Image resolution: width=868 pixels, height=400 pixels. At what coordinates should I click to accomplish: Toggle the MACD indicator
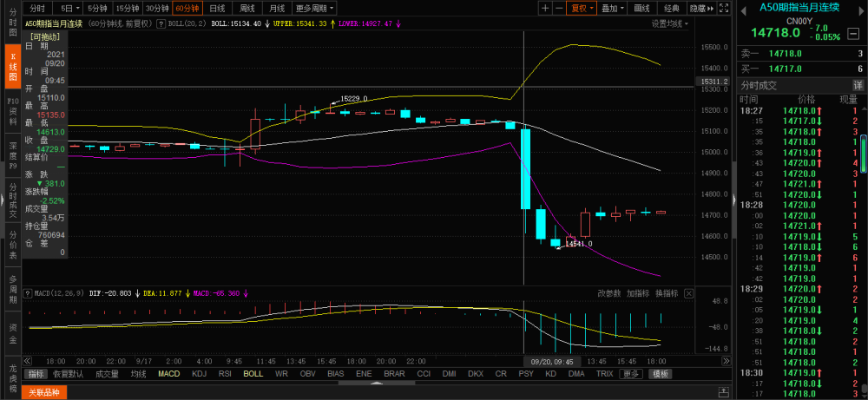point(169,374)
